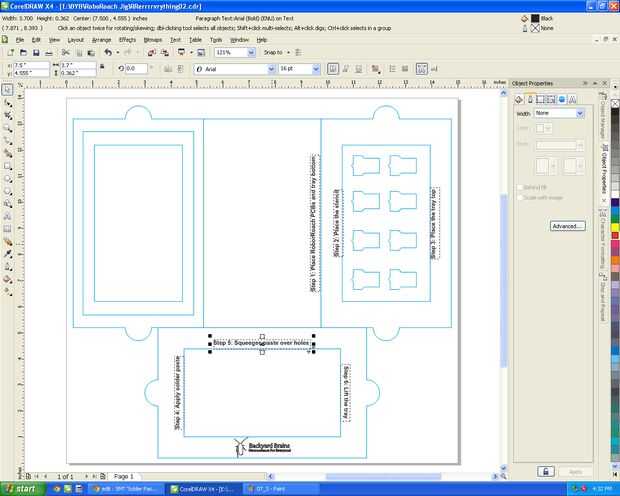Click the rotation angle input field
Screen dimensions: 620x496
pyautogui.click(x=136, y=68)
